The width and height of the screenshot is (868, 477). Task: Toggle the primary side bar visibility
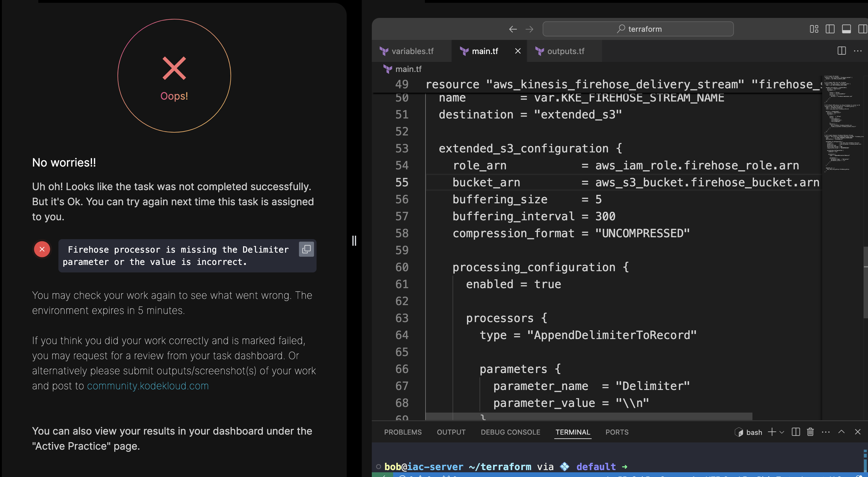pos(830,29)
